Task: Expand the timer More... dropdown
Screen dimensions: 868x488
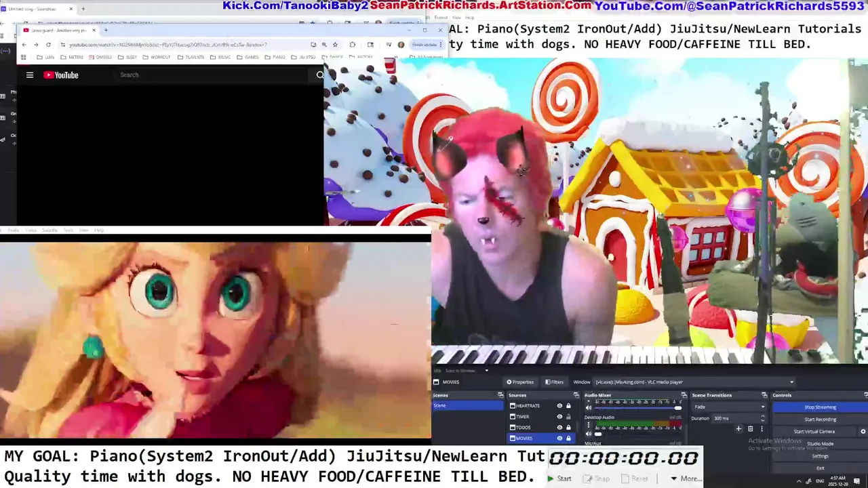Action: pos(686,479)
